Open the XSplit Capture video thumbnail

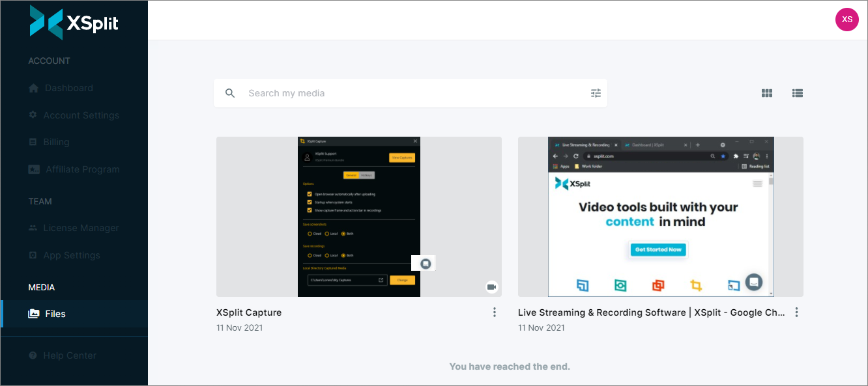(359, 217)
